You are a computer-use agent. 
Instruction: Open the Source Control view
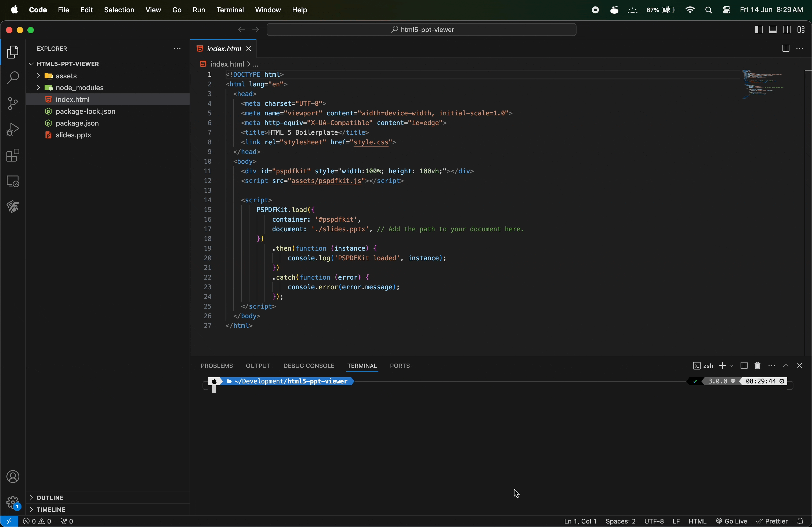point(13,103)
